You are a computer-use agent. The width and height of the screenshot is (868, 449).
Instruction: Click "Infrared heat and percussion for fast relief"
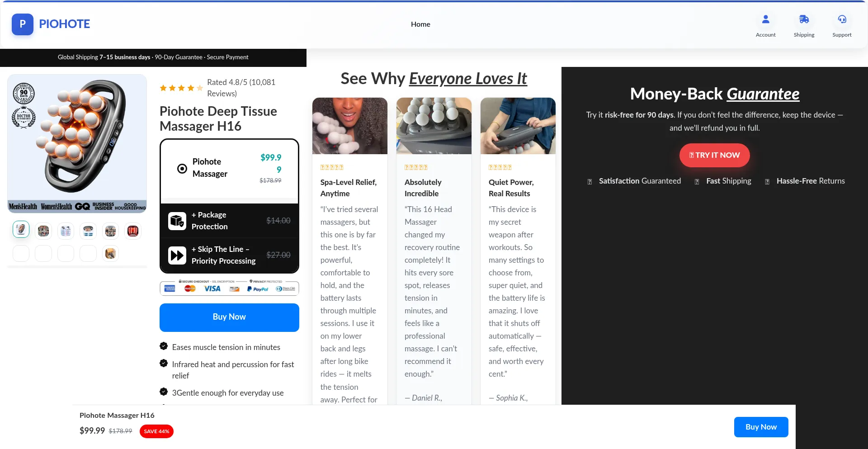point(233,370)
